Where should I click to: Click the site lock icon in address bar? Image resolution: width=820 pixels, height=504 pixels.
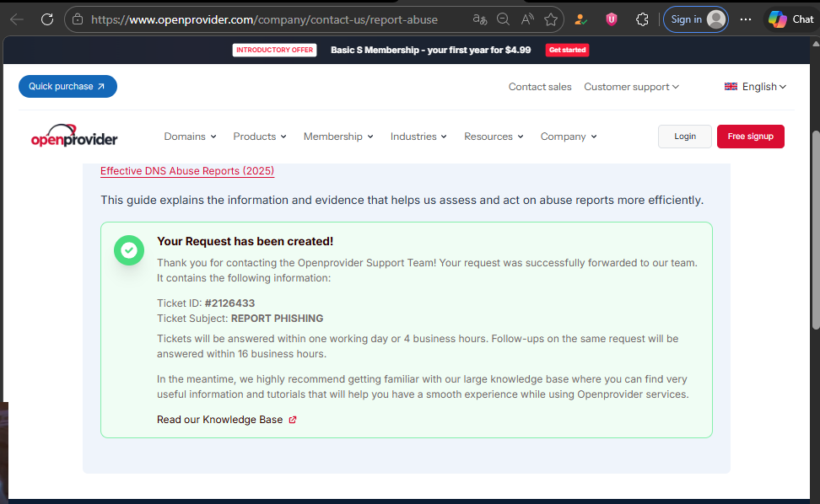(78, 20)
